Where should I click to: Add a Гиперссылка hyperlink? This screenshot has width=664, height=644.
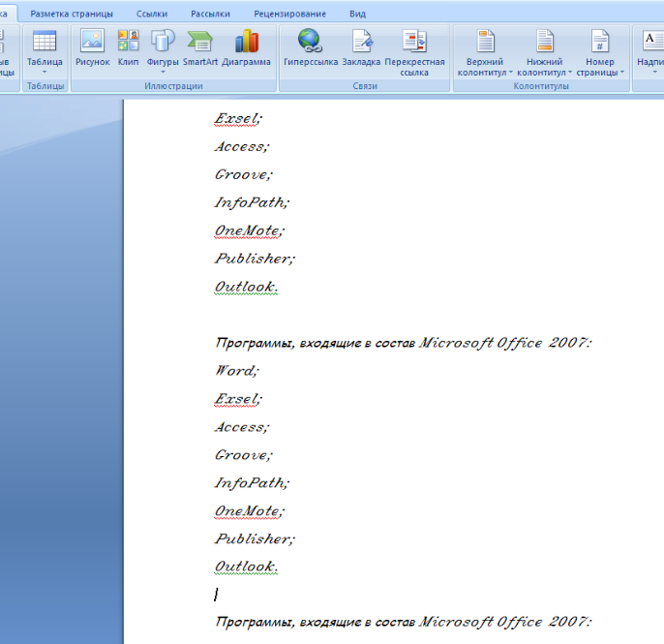coord(311,48)
